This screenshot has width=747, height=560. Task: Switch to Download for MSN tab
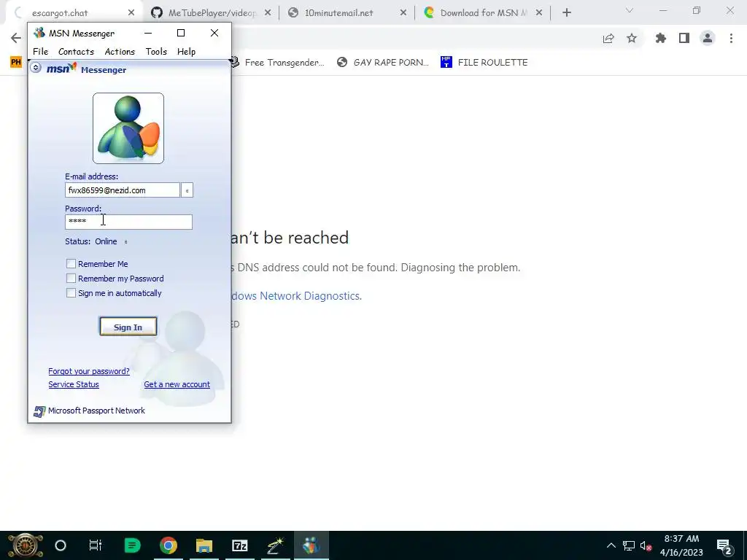pyautogui.click(x=483, y=13)
